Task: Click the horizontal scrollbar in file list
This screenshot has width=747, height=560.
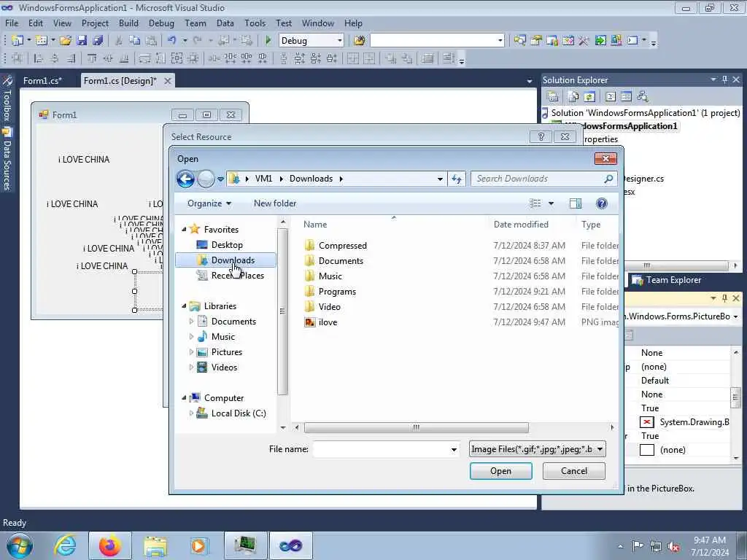Action: [x=416, y=427]
